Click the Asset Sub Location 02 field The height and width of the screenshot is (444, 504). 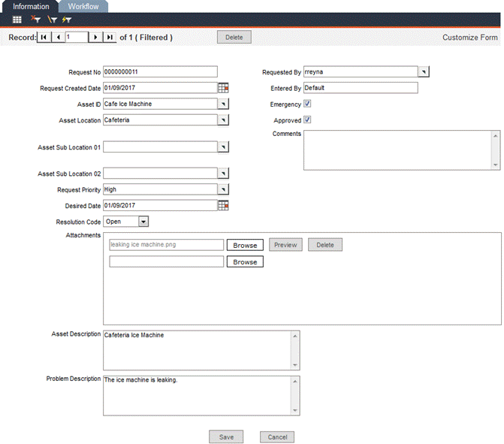[160, 174]
